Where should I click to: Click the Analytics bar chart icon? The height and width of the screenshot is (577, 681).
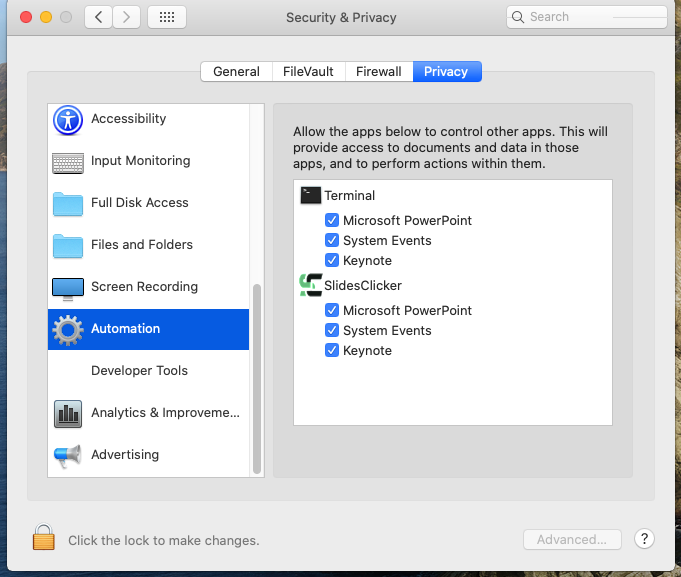tap(68, 414)
